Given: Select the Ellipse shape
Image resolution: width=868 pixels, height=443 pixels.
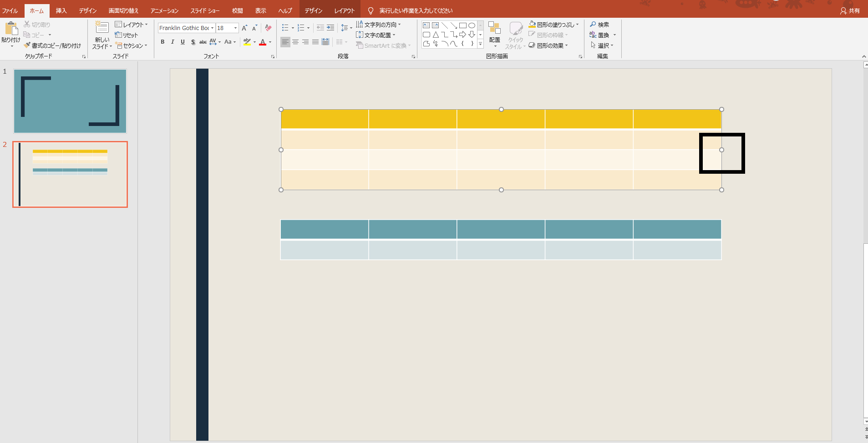Looking at the screenshot, I should tap(472, 25).
